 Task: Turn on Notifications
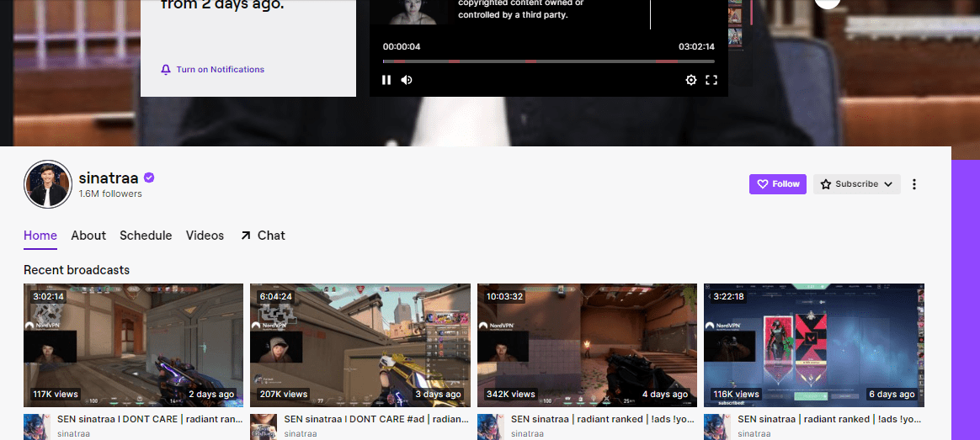(x=212, y=69)
